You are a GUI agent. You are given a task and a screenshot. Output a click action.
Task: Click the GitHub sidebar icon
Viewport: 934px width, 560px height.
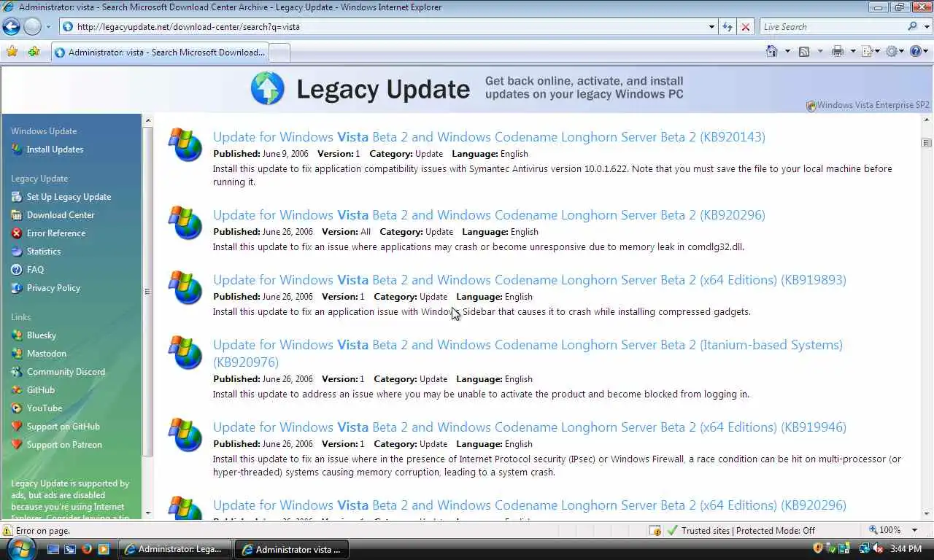pyautogui.click(x=17, y=390)
